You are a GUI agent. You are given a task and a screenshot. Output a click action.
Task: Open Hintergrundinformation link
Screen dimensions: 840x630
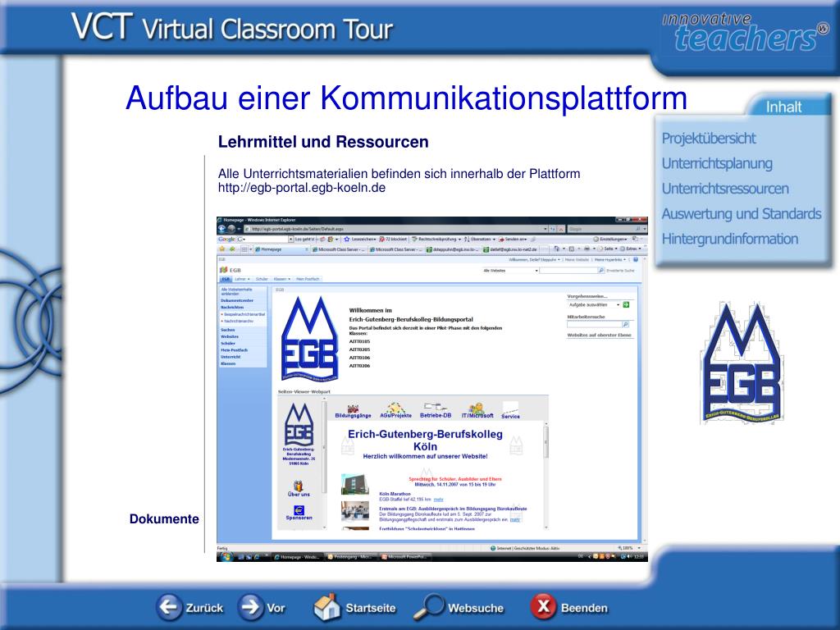click(729, 239)
